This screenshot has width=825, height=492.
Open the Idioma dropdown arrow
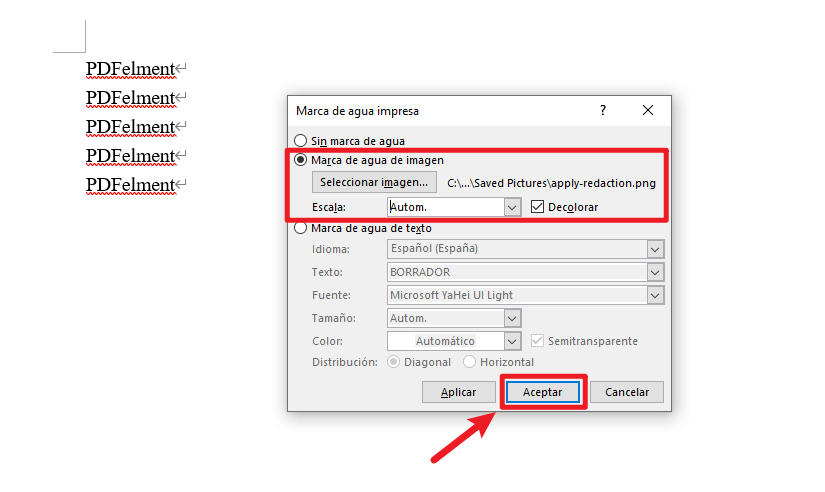coord(655,249)
